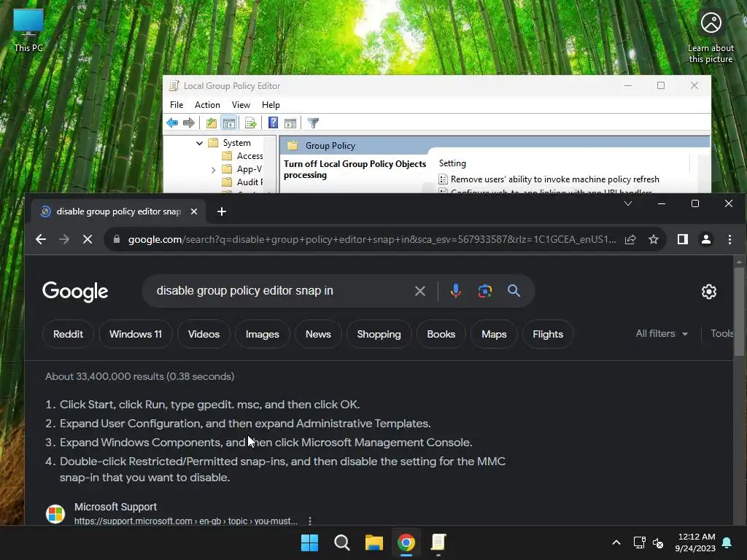Viewport: 747px width, 560px height.
Task: Switch to Shopping results
Action: 379,334
